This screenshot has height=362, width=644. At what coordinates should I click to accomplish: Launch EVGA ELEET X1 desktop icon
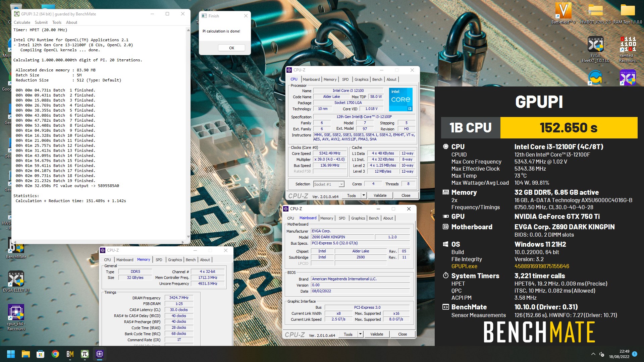tap(16, 282)
